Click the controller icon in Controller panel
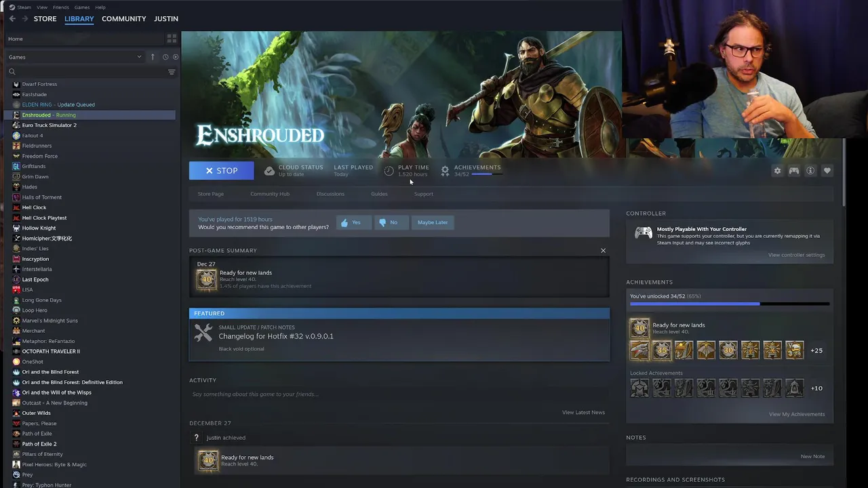Viewport: 868px width, 488px height. click(643, 233)
